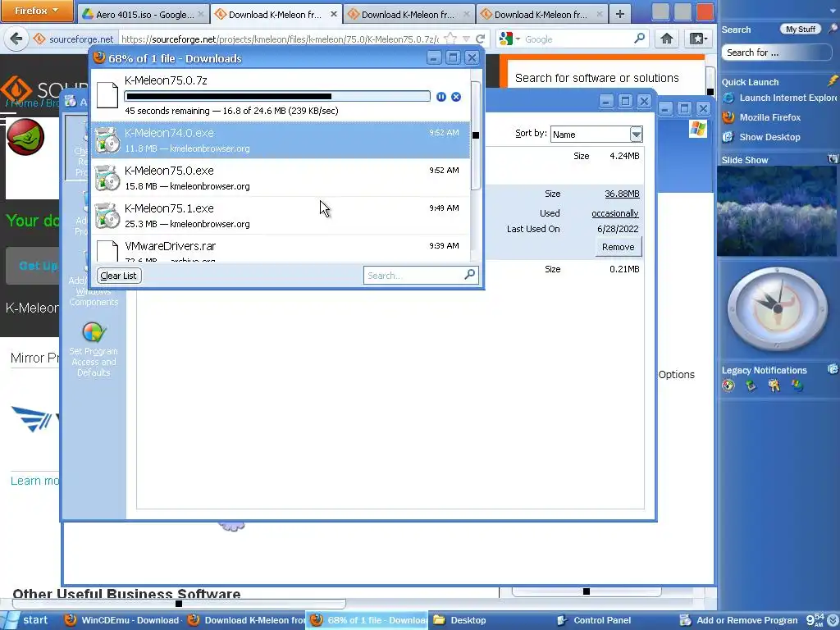Click the Clear List button
The image size is (840, 630).
[x=118, y=276]
